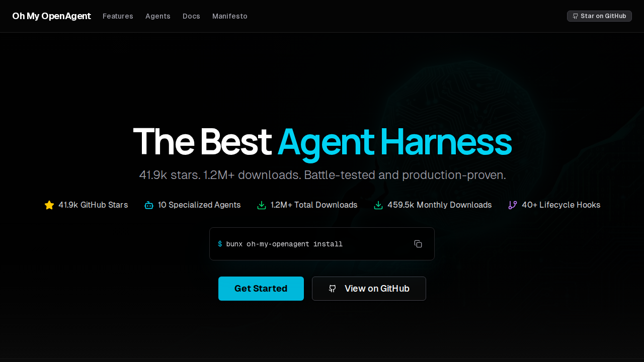644x362 pixels.
Task: Open the Manifesto page
Action: tap(230, 16)
